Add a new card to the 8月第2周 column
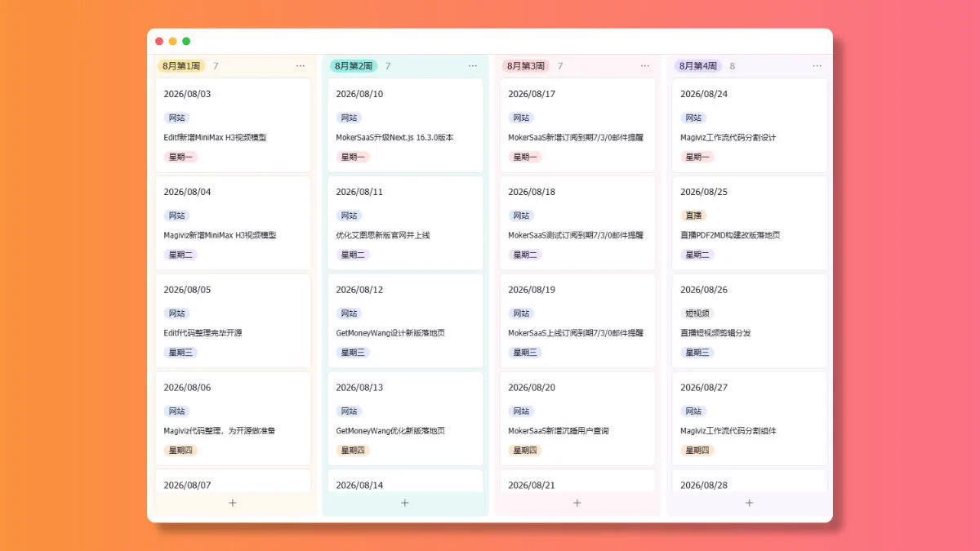Image resolution: width=980 pixels, height=551 pixels. pyautogui.click(x=405, y=503)
